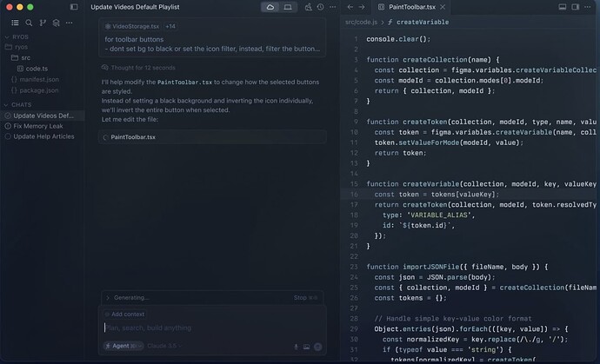Click the const tokens = {} line
Viewport: 600px width, 364px height.
[x=410, y=298]
